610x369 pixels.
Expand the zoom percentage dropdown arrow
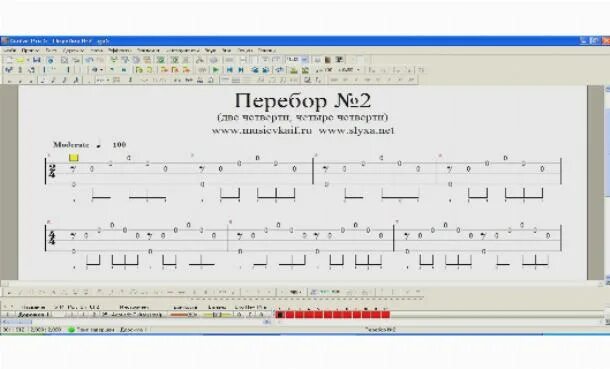pos(305,59)
